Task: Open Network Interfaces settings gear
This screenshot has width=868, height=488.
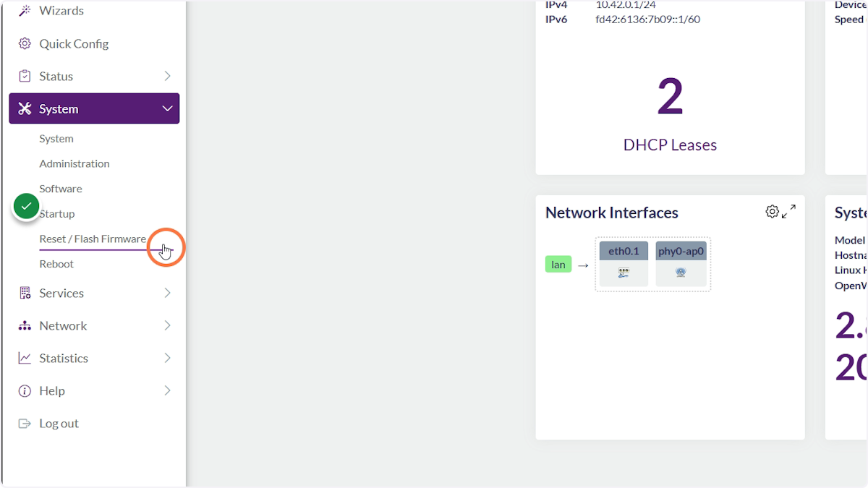Action: [772, 211]
